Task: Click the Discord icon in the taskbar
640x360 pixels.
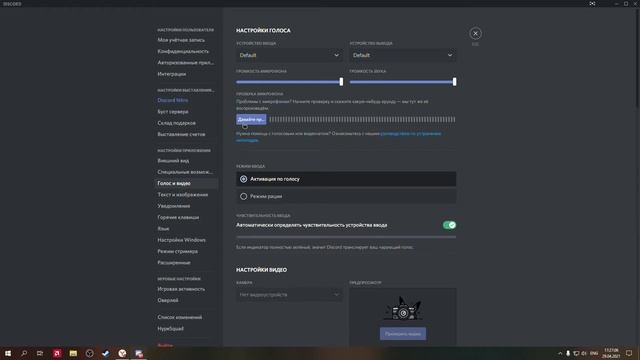Action: pyautogui.click(x=139, y=353)
